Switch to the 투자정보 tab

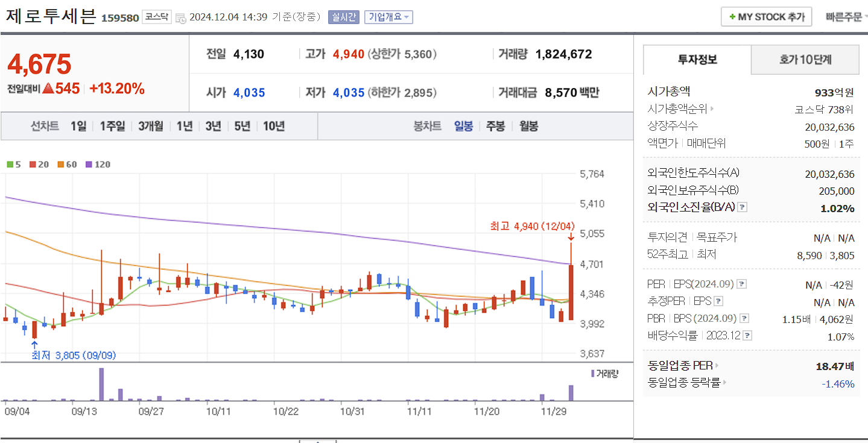(x=697, y=60)
